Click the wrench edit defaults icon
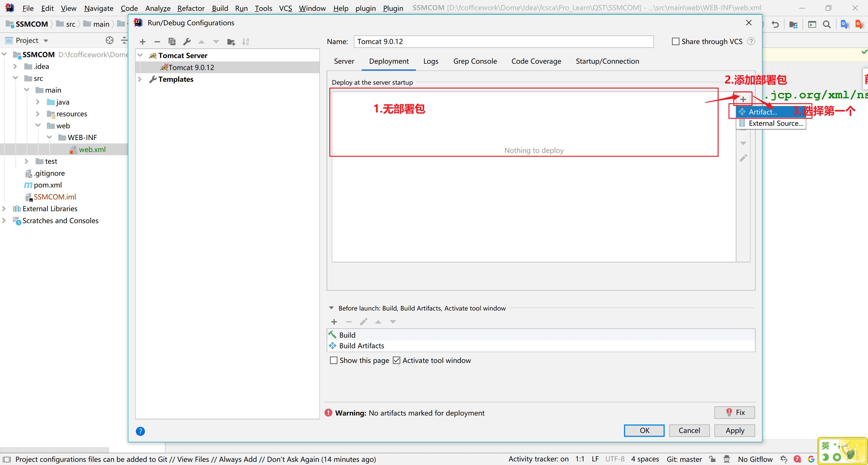 187,42
